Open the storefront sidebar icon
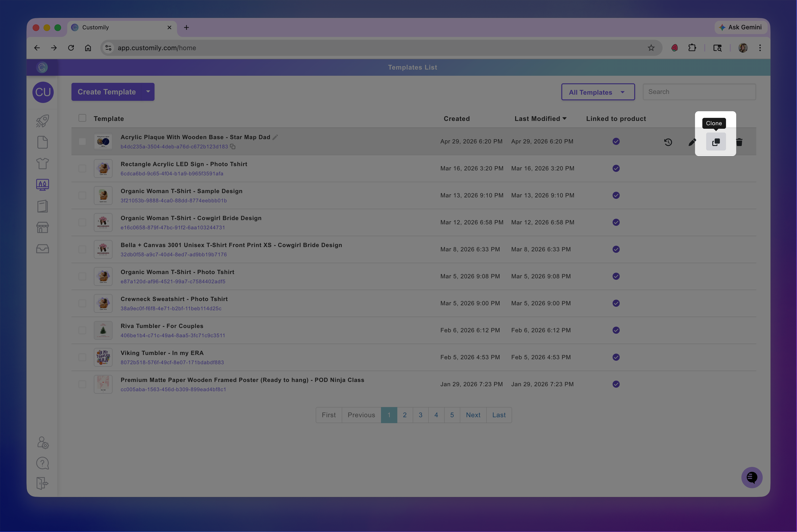 click(x=42, y=227)
